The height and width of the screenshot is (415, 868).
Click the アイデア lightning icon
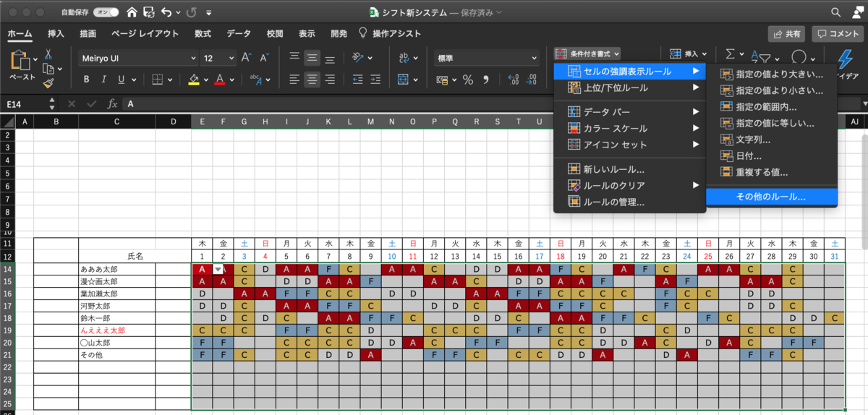pos(845,59)
